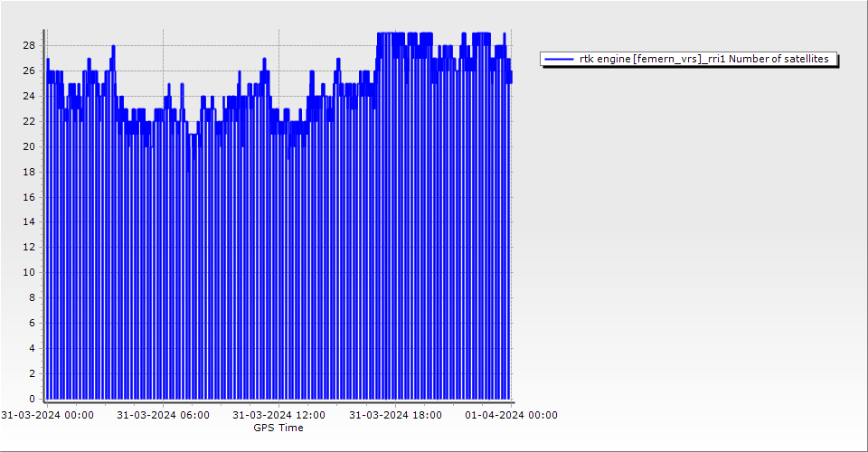
Task: Click the 31-03-2024 18:00 time label
Action: pyautogui.click(x=395, y=415)
